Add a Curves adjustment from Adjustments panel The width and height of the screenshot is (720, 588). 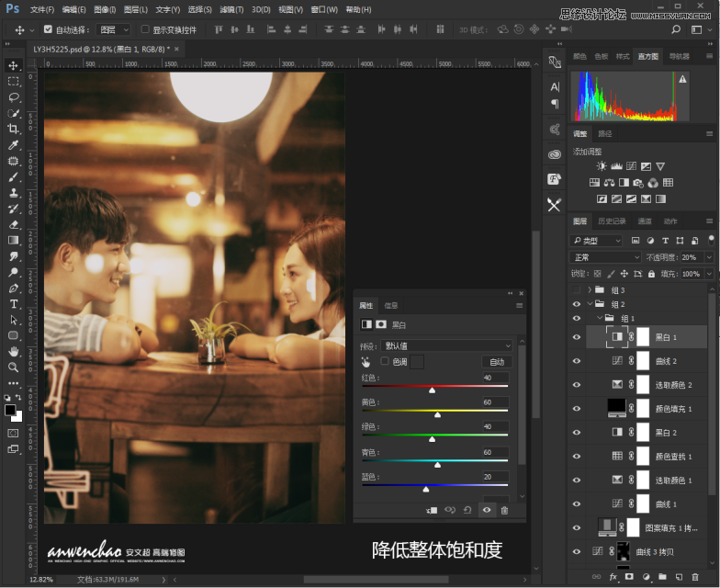point(632,166)
